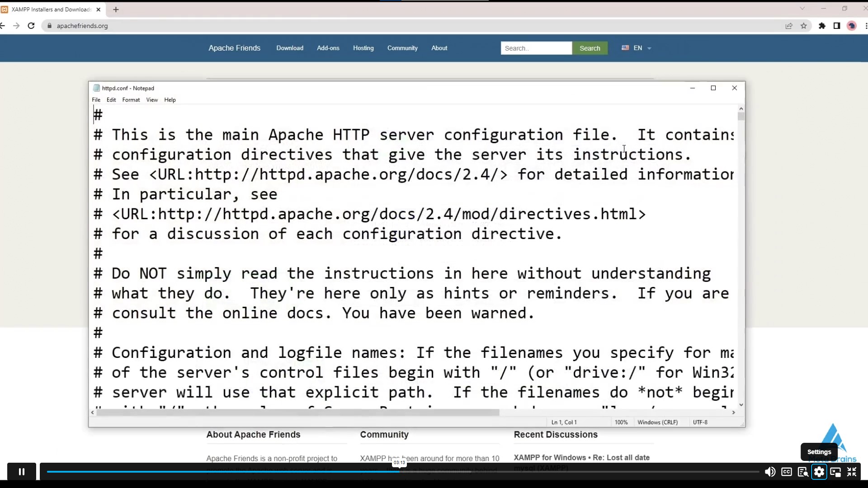Open the browser extensions puzzle icon
The height and width of the screenshot is (488, 868).
click(x=822, y=26)
